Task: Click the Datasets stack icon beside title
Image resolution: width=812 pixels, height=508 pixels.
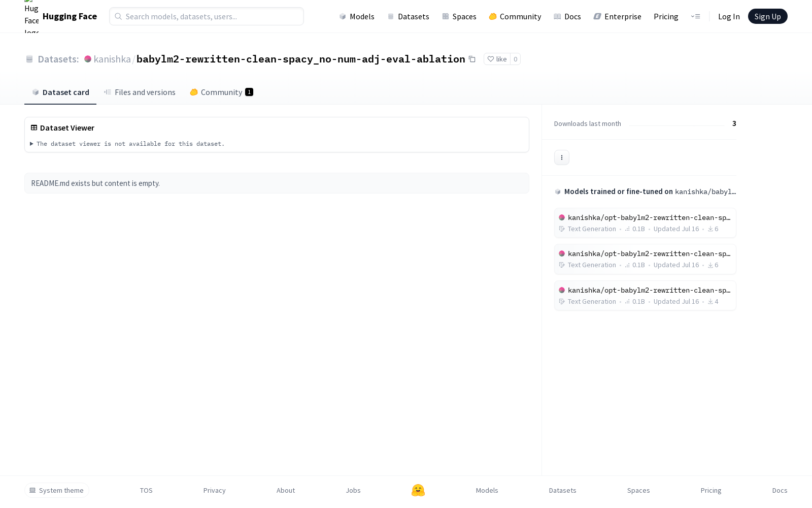Action: (x=29, y=59)
